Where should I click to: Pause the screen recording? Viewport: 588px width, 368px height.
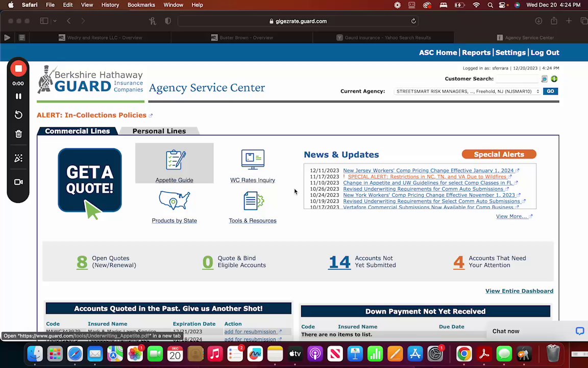click(18, 97)
